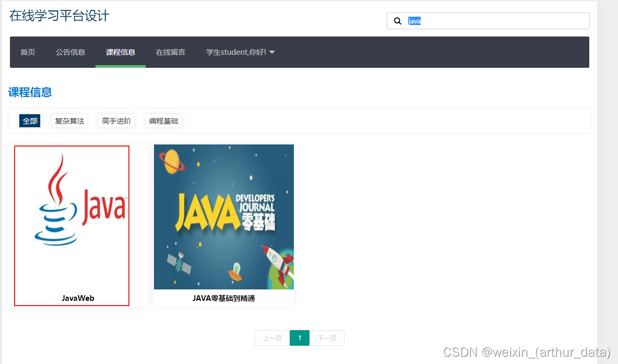Screen dimensions: 618x364
Task: Open the 公告信息 nav item
Action: 70,52
